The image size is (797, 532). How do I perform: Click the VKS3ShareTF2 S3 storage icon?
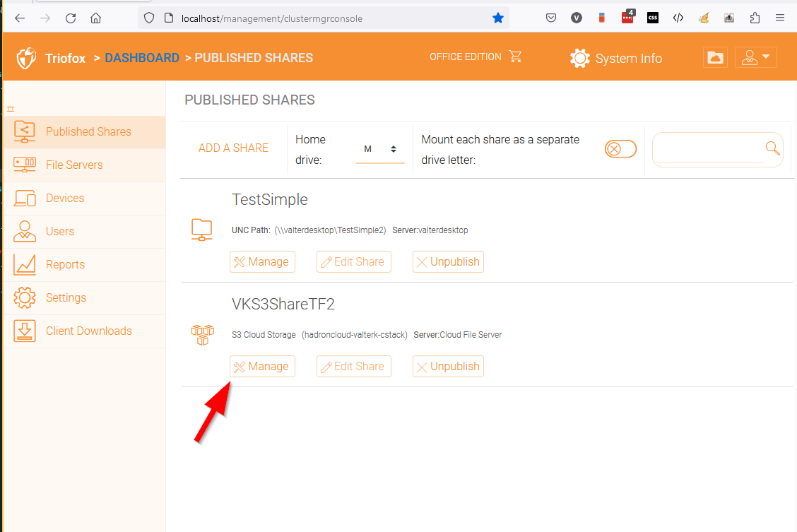point(202,335)
